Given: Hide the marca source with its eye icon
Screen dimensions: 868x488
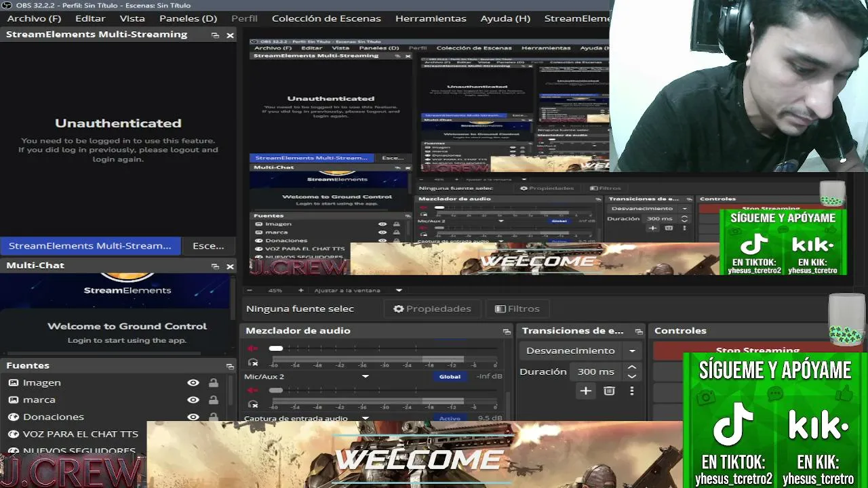Looking at the screenshot, I should [x=193, y=400].
